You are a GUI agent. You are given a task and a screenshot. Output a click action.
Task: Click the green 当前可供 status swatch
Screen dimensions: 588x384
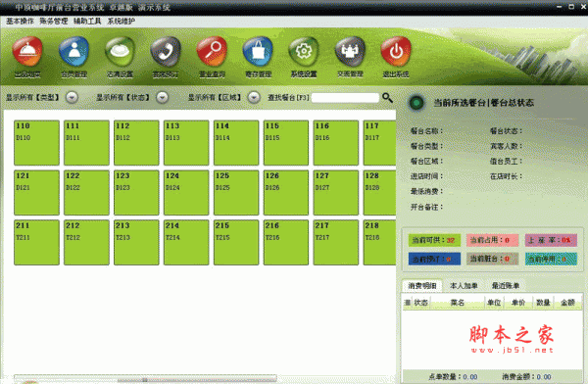(x=434, y=240)
